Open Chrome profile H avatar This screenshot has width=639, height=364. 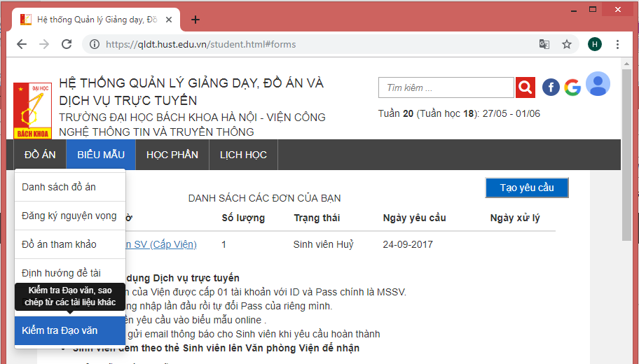click(x=595, y=44)
